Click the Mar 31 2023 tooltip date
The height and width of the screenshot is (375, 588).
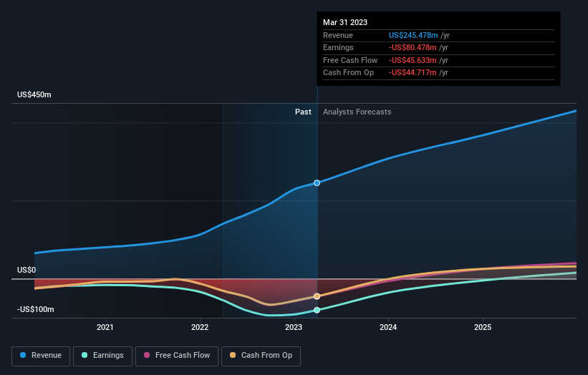click(345, 22)
